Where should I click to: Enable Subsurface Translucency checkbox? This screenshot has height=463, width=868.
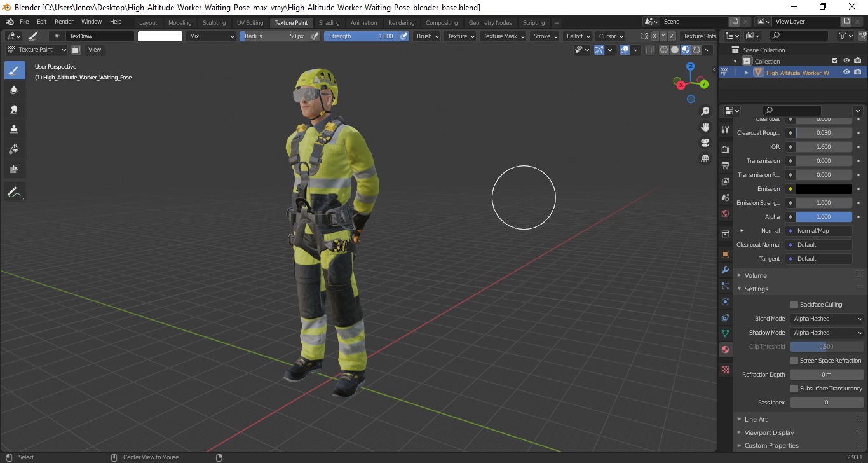794,389
